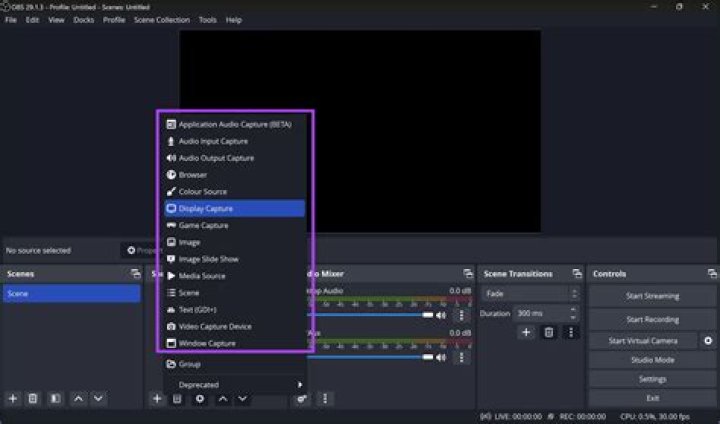Open the Scene Collection menu

click(161, 20)
